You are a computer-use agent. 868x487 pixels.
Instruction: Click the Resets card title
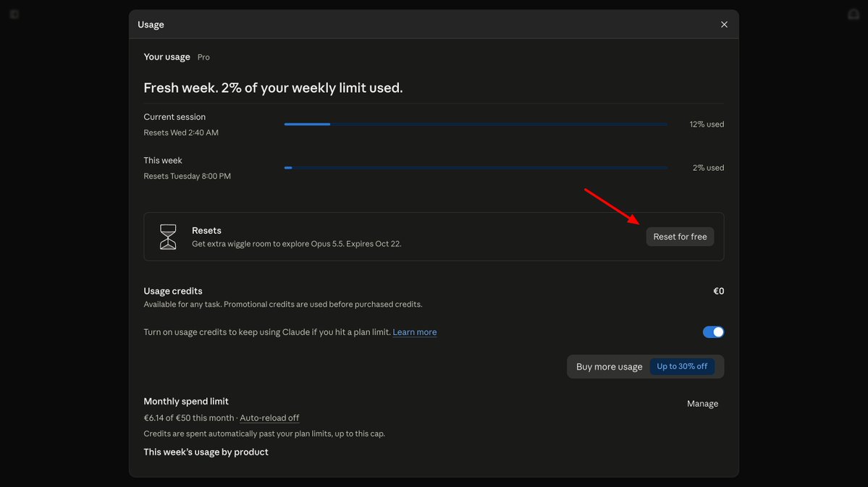(206, 230)
